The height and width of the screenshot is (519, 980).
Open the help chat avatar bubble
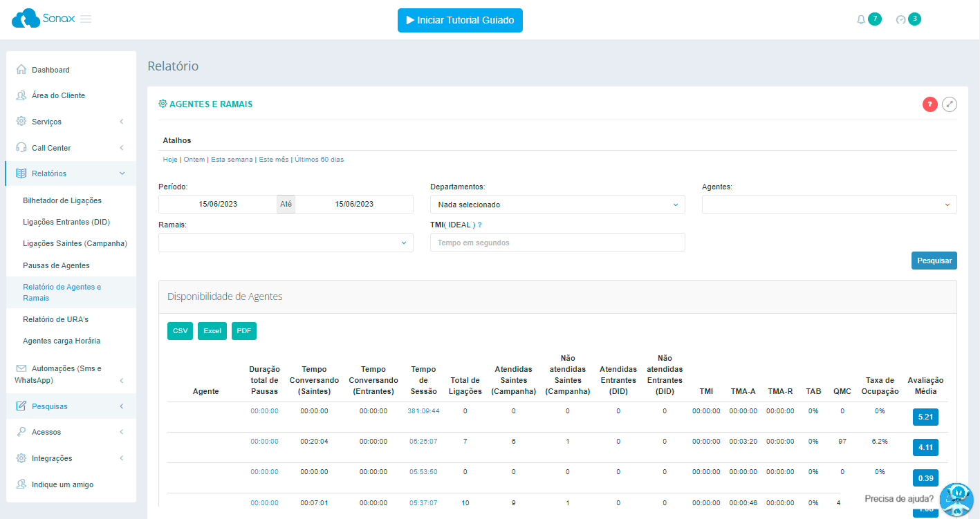pos(956,499)
